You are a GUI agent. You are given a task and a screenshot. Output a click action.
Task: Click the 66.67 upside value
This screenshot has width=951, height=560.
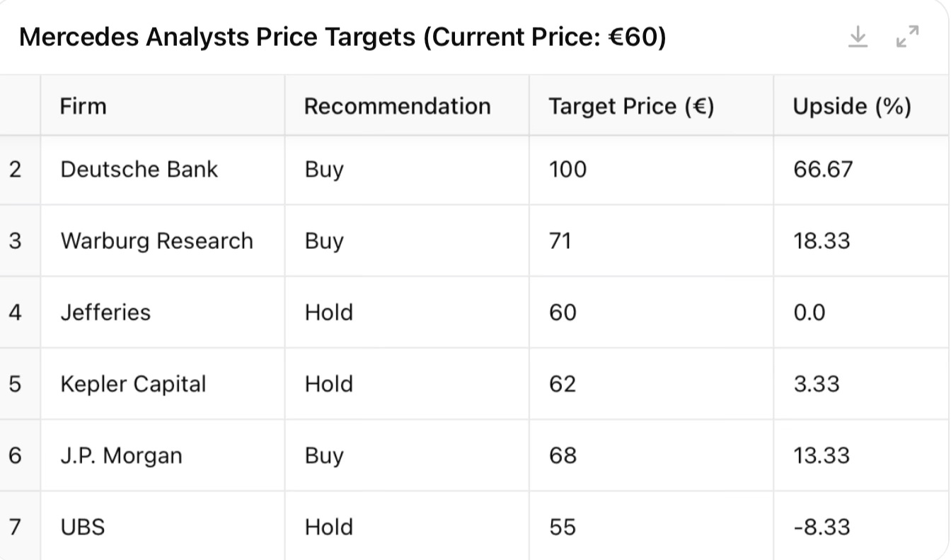(x=823, y=170)
